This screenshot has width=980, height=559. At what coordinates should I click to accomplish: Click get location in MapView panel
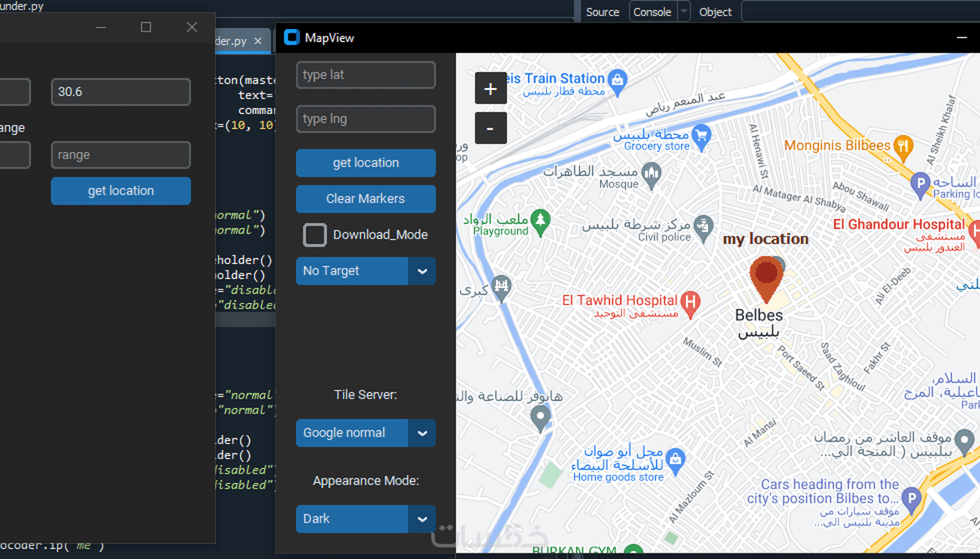[x=366, y=163]
